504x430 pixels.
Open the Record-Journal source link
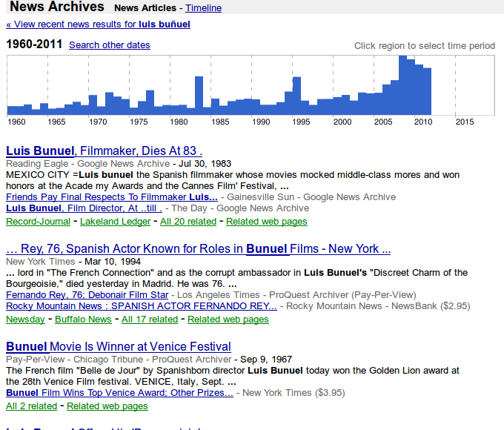pyautogui.click(x=38, y=222)
